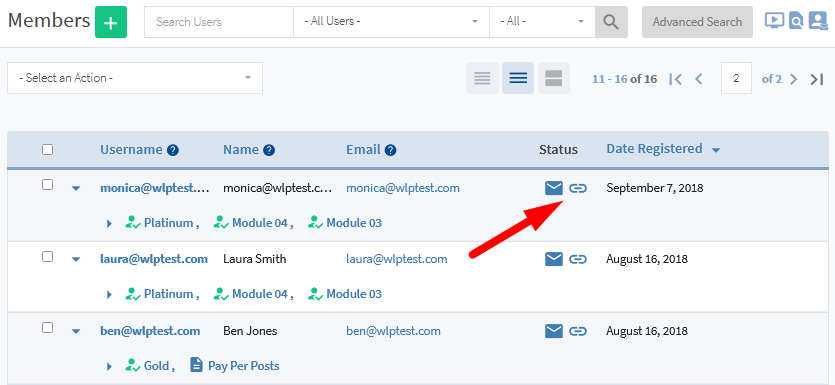Go to first page of members
This screenshot has height=385, width=835.
click(675, 79)
